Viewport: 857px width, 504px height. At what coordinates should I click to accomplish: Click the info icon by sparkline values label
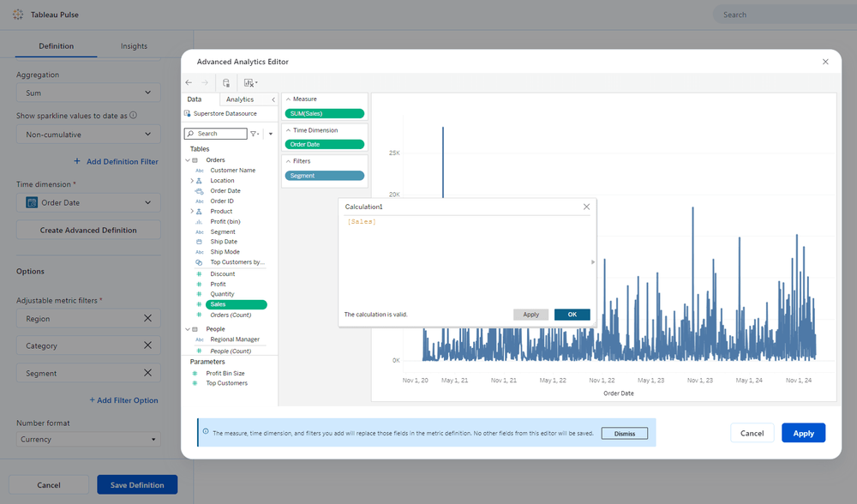[134, 116]
